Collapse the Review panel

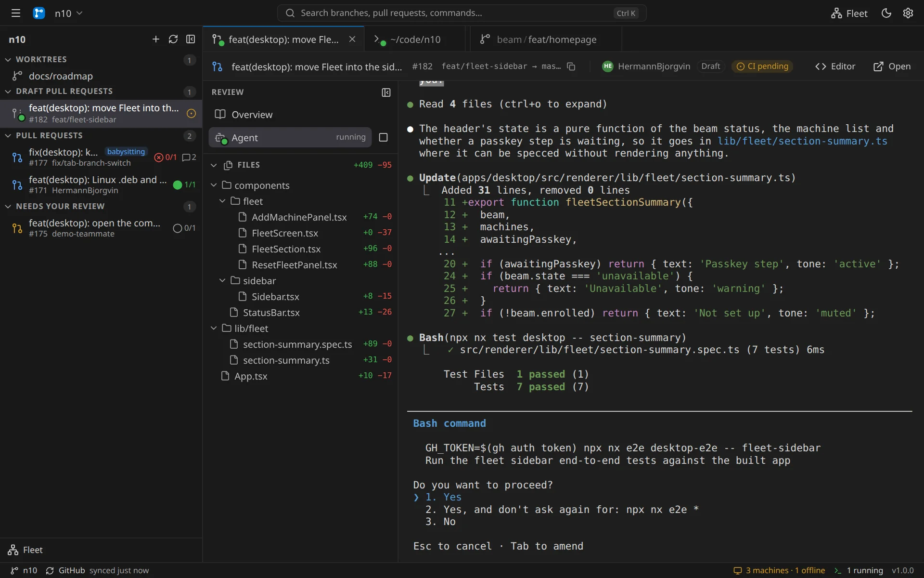click(x=386, y=92)
